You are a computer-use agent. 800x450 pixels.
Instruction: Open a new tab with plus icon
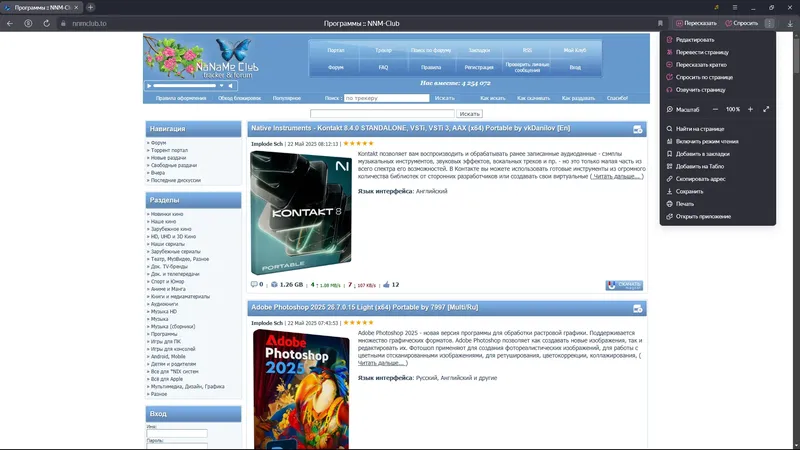pyautogui.click(x=90, y=7)
